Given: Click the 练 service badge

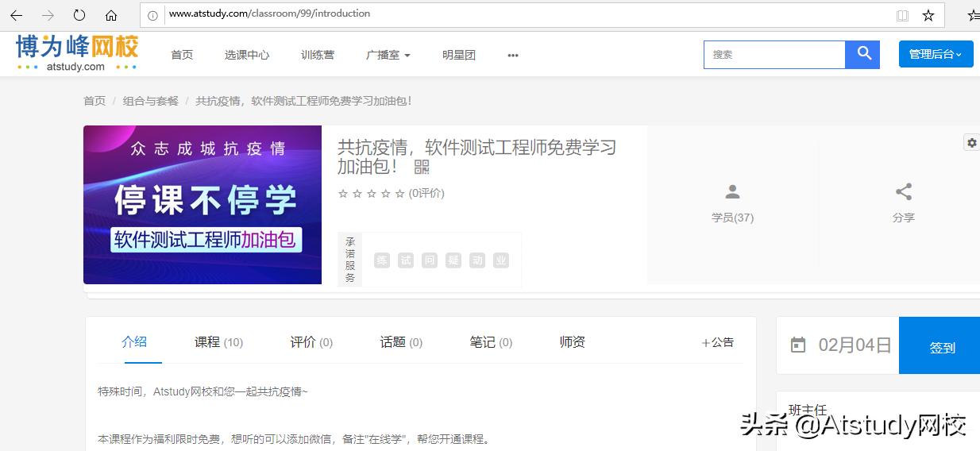Looking at the screenshot, I should point(382,260).
